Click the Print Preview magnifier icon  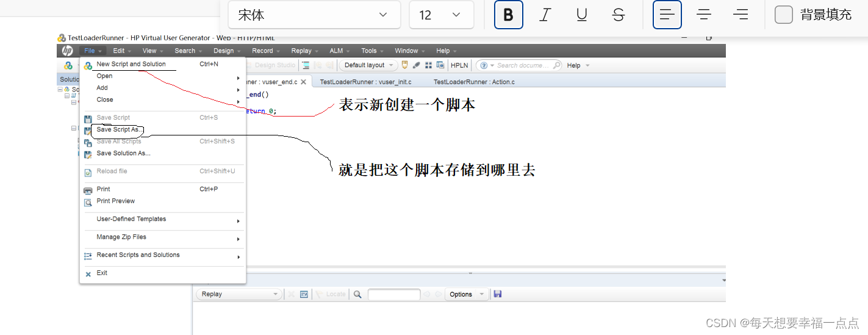(88, 202)
